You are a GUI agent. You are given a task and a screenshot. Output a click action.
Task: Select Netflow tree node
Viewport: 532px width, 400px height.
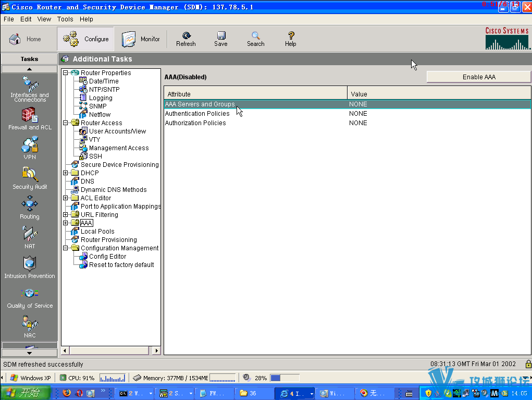100,114
